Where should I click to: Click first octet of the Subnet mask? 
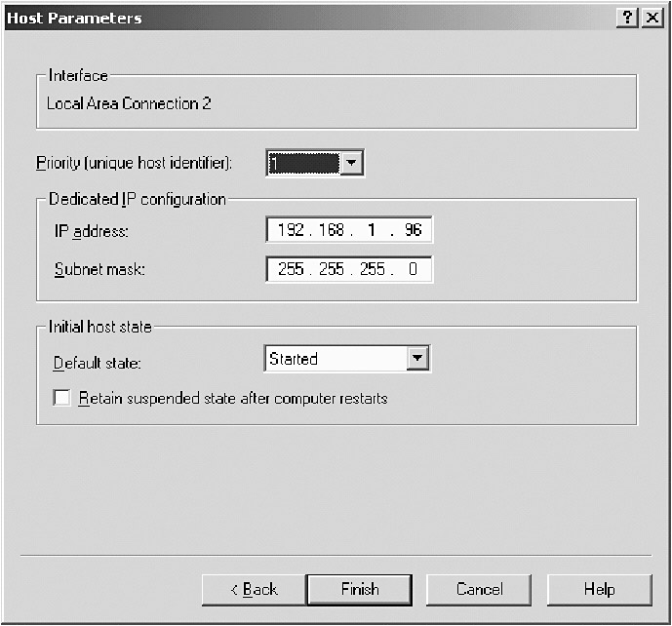[291, 269]
